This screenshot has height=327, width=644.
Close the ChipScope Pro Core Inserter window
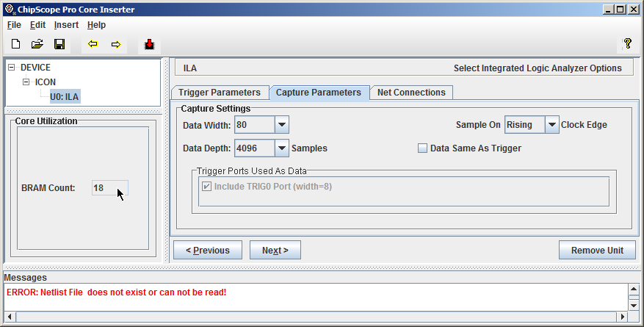pos(633,9)
